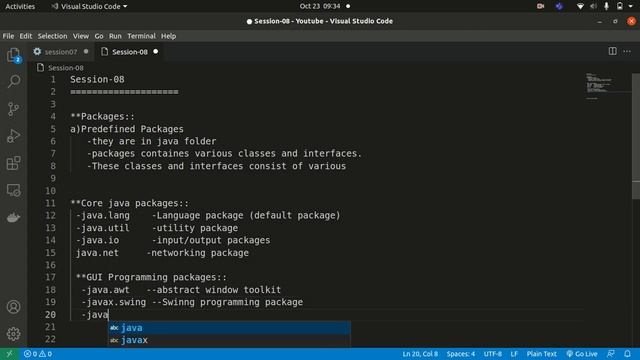Open the Edit menu

(x=25, y=36)
